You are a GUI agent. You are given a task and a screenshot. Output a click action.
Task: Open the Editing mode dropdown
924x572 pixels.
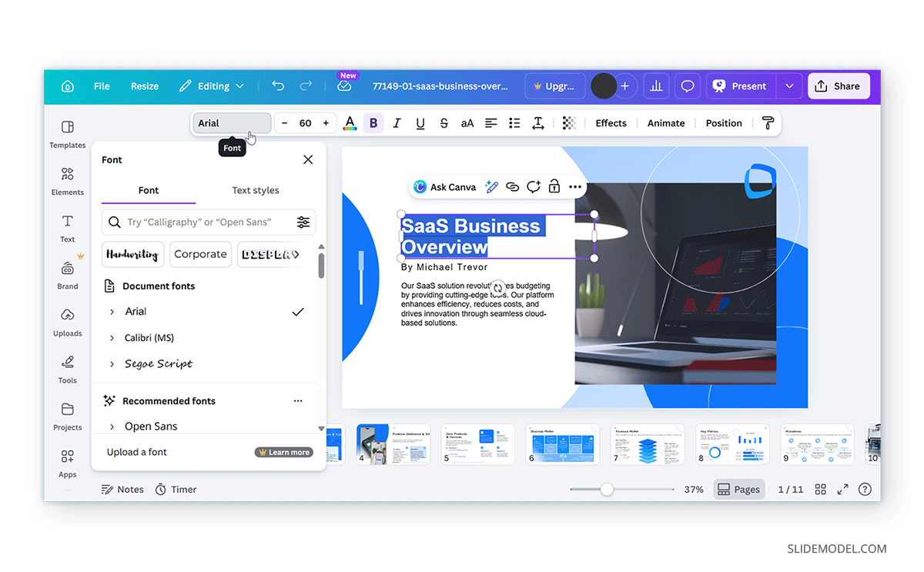point(212,86)
